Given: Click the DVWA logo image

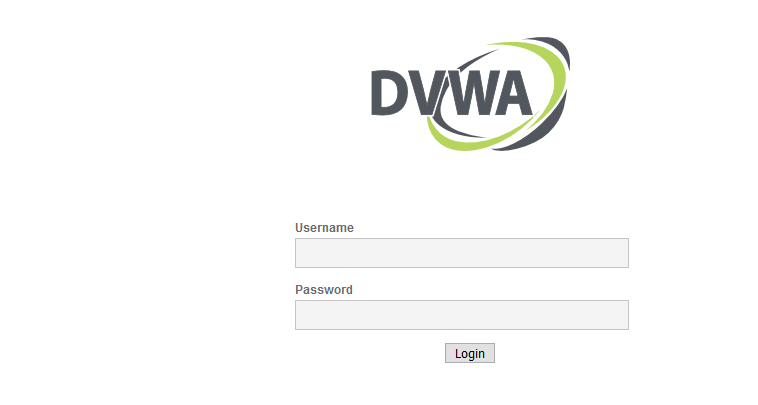Looking at the screenshot, I should [x=470, y=94].
